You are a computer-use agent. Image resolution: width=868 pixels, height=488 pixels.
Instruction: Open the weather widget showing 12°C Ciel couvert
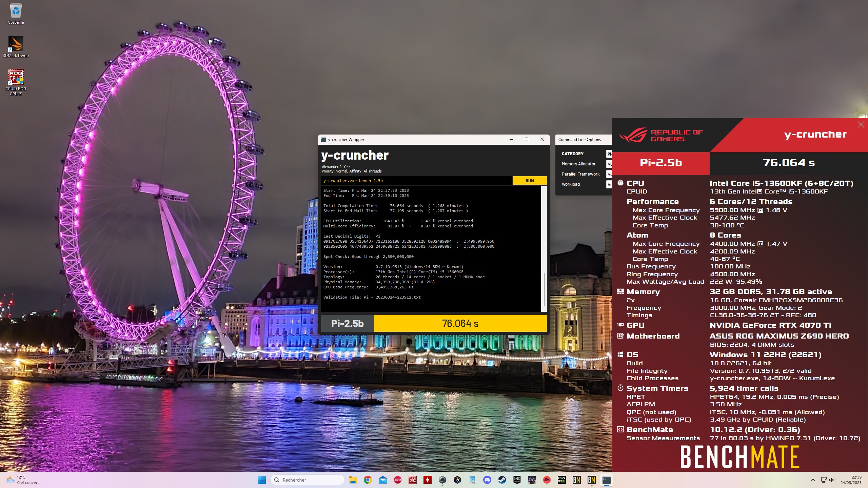23,480
